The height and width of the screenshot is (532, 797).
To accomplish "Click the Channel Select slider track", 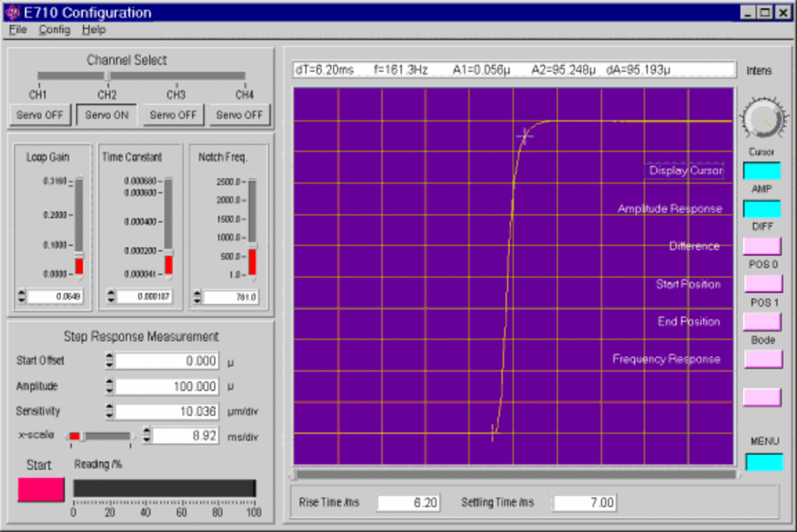I will coord(141,76).
